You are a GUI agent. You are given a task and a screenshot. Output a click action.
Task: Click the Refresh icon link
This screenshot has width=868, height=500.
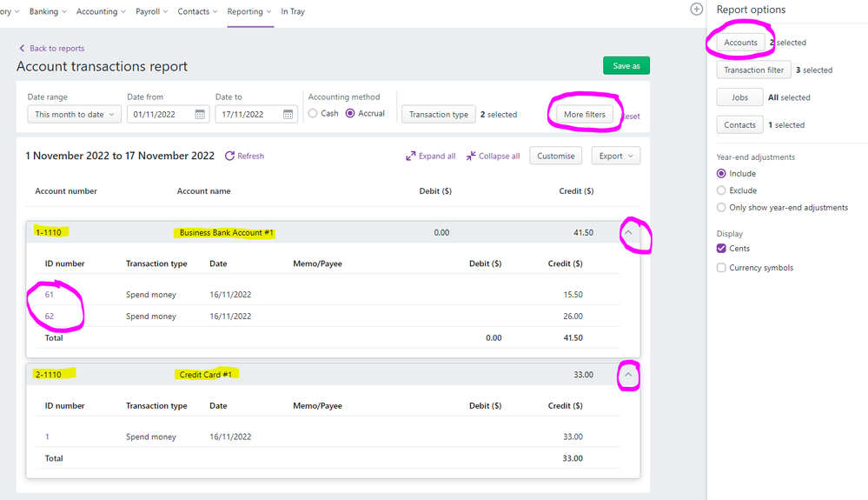tap(244, 156)
